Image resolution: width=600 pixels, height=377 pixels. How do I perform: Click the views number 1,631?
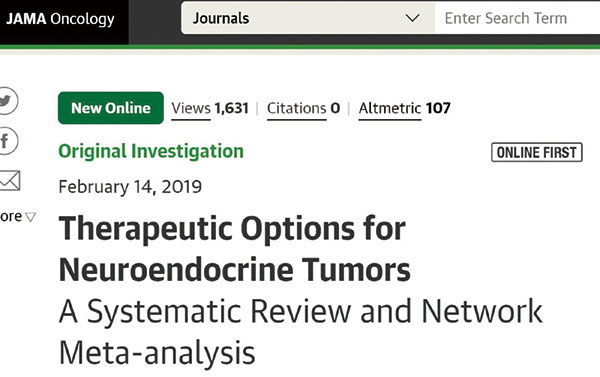(x=232, y=108)
